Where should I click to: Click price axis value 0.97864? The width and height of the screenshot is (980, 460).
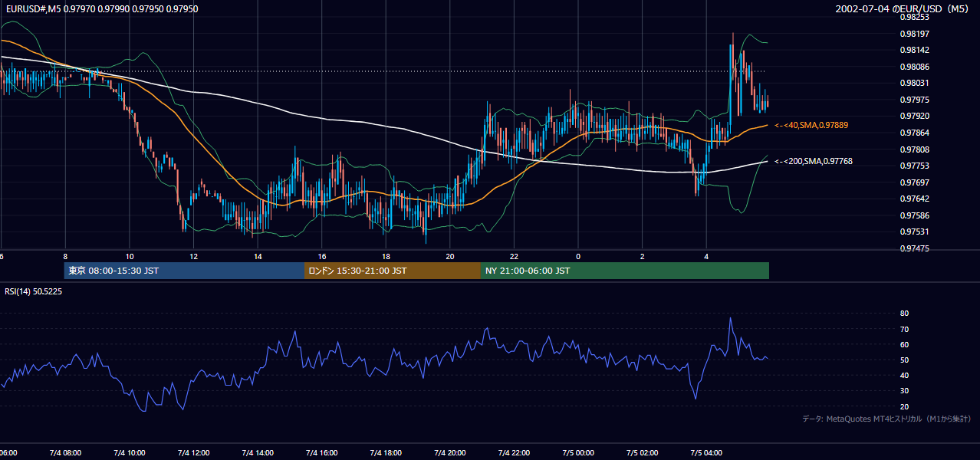915,133
